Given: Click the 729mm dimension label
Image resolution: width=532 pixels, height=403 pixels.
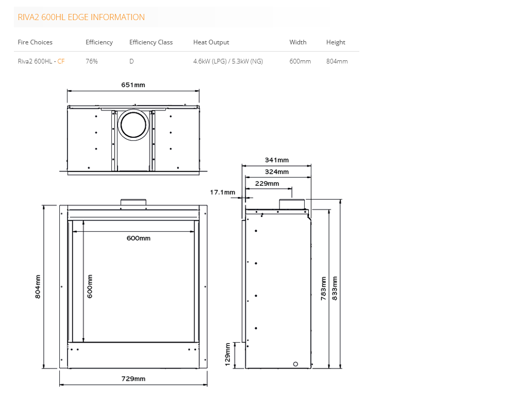Looking at the screenshot, I should [133, 379].
